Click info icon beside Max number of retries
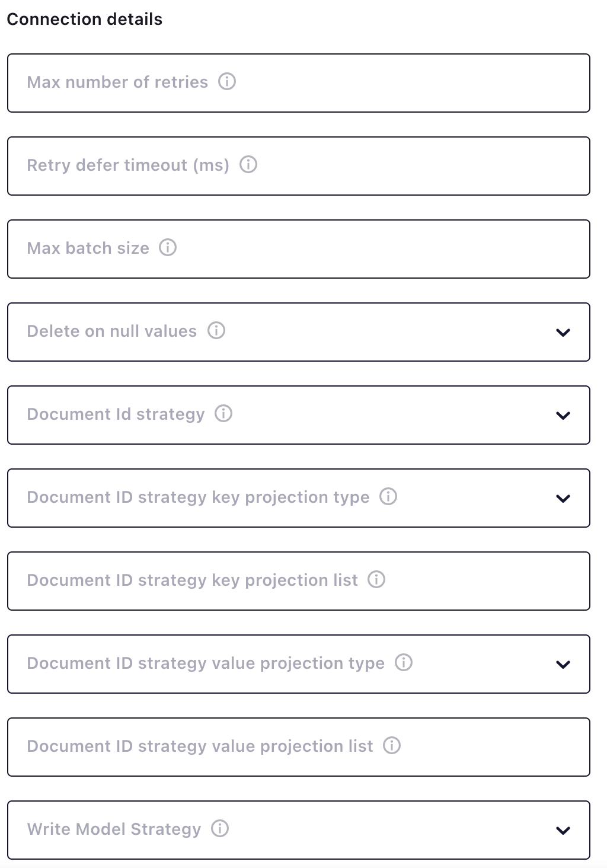Image resolution: width=607 pixels, height=868 pixels. pos(227,81)
